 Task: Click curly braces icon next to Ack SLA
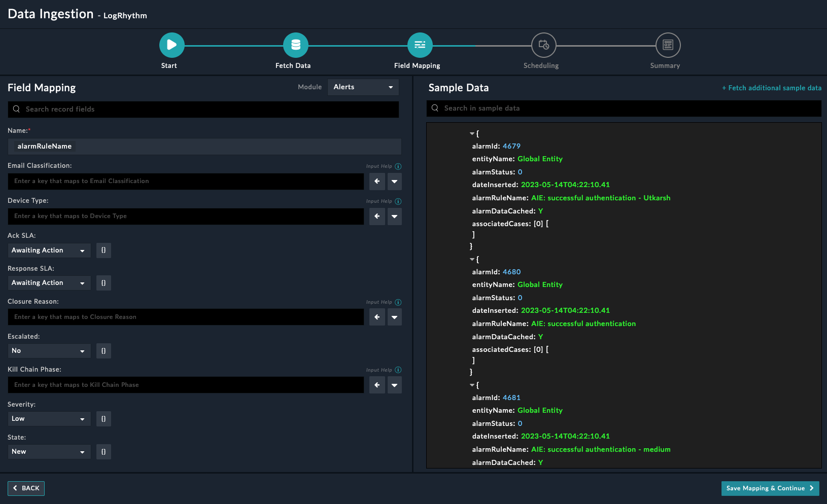click(x=104, y=250)
